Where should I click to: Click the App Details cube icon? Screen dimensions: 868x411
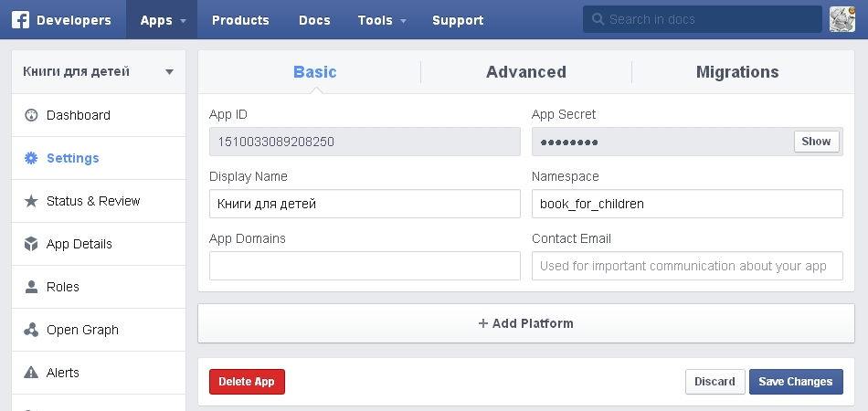(x=31, y=244)
